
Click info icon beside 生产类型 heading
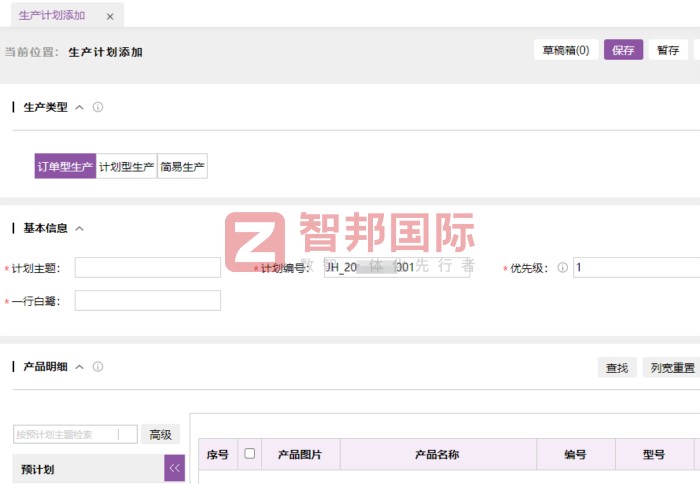[98, 107]
